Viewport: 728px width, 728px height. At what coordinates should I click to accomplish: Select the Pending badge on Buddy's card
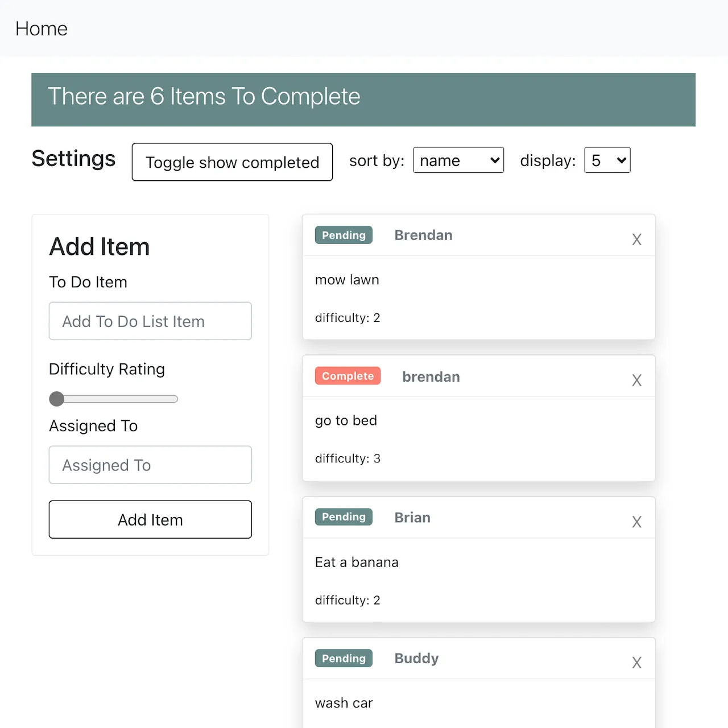click(344, 658)
